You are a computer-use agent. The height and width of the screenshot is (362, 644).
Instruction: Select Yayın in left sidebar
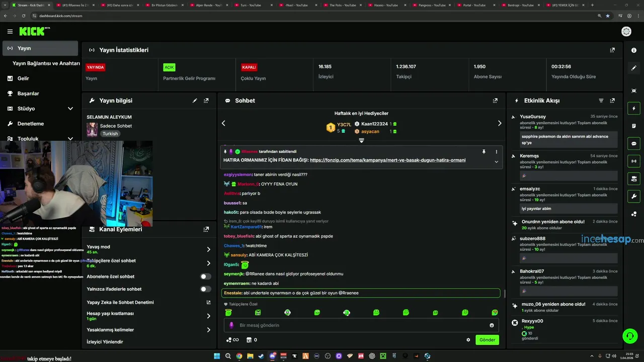click(40, 48)
